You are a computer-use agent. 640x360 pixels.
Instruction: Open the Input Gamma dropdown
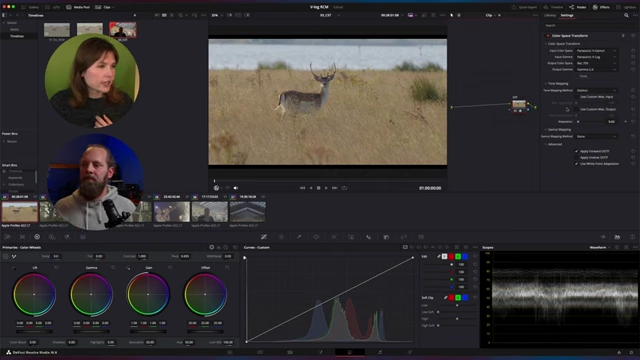[596, 57]
